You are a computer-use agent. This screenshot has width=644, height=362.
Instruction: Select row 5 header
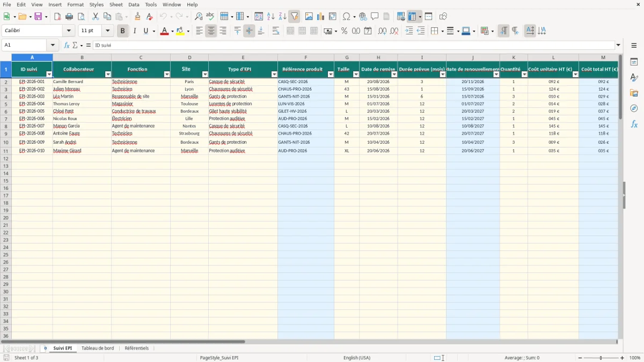pyautogui.click(x=6, y=104)
